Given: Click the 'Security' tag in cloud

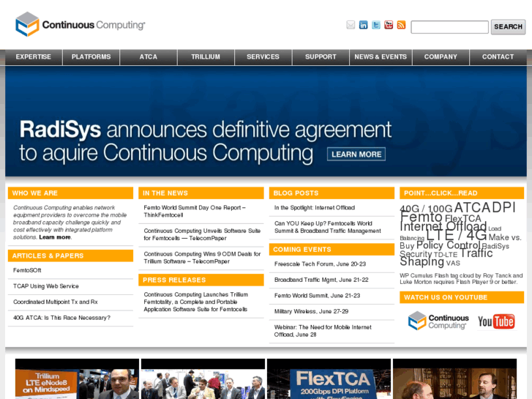Looking at the screenshot, I should (416, 254).
